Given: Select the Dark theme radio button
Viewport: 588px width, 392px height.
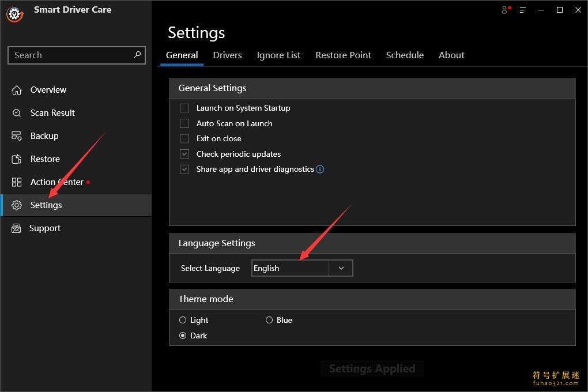Looking at the screenshot, I should [183, 336].
